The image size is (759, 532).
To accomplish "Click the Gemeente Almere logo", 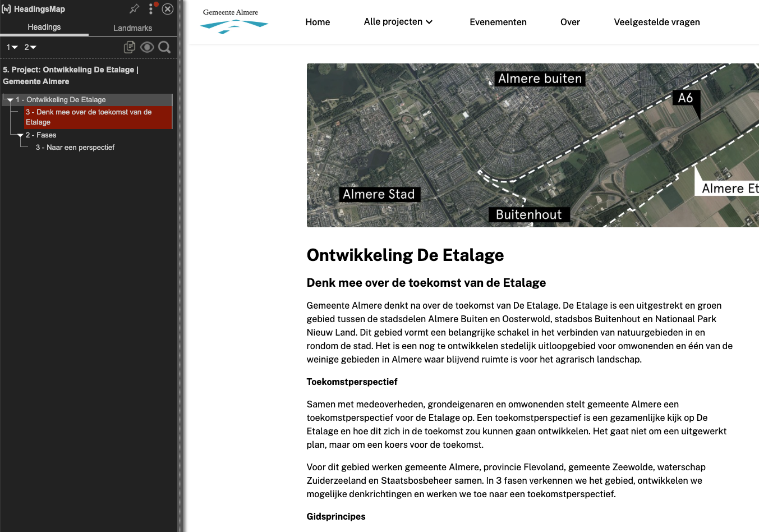I will 234,21.
